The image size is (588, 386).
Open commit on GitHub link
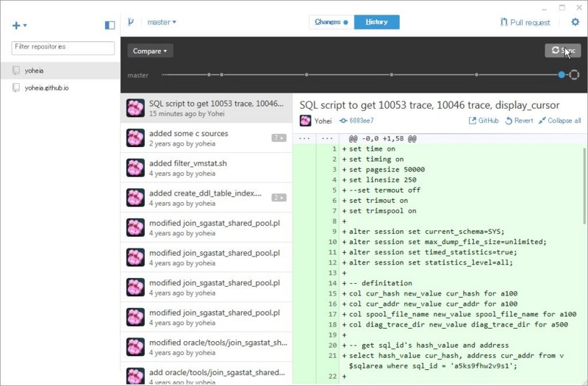[484, 121]
